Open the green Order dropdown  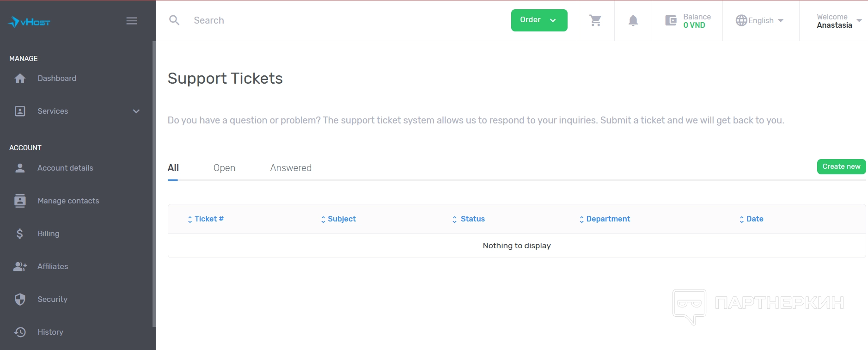(539, 20)
